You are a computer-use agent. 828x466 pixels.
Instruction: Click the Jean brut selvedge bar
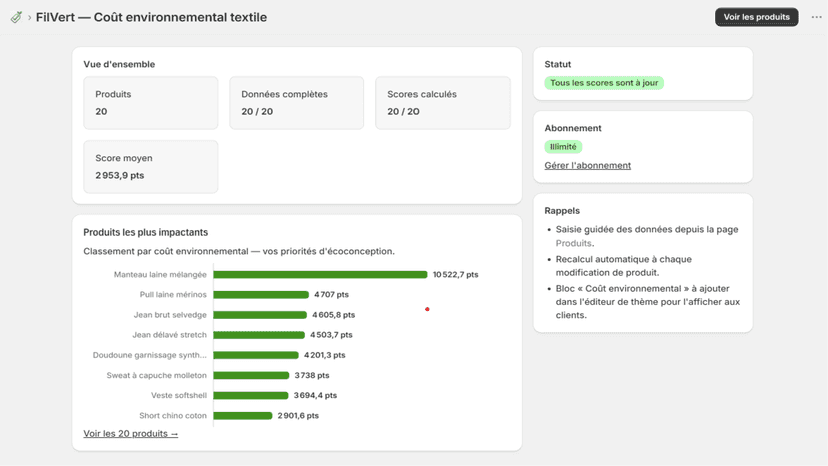point(260,315)
